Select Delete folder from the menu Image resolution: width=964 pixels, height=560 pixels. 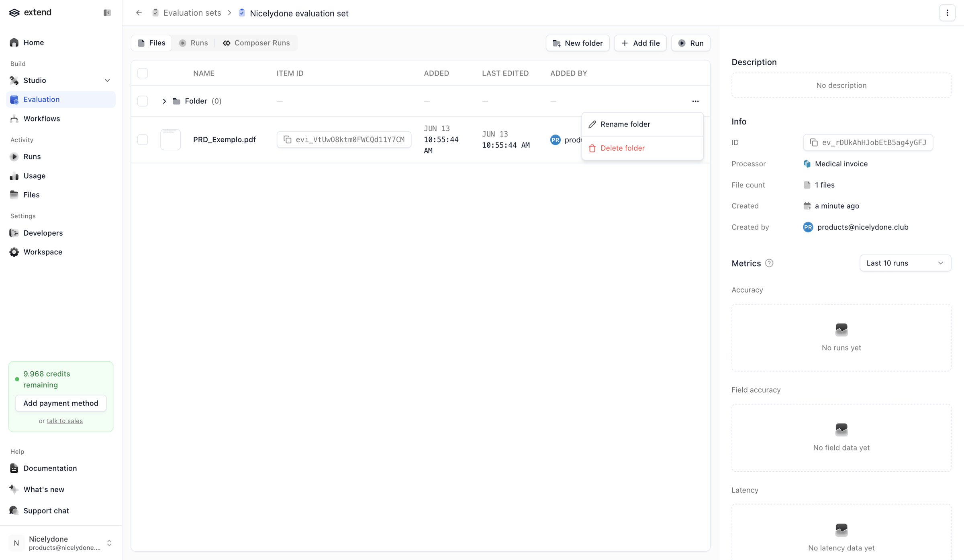coord(642,148)
